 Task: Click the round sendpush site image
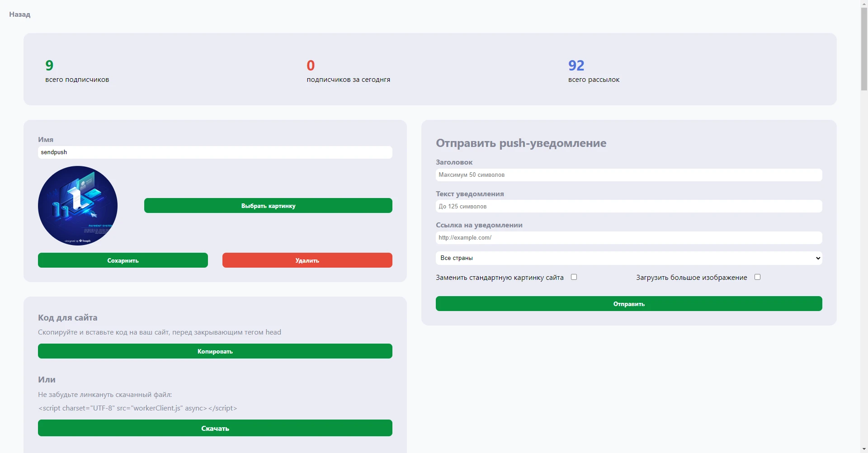pyautogui.click(x=78, y=206)
